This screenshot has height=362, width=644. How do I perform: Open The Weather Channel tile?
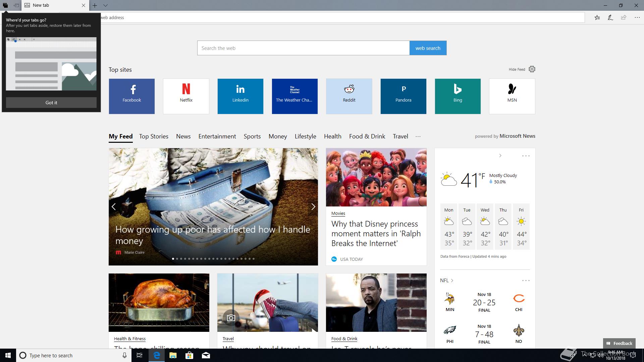pyautogui.click(x=295, y=96)
